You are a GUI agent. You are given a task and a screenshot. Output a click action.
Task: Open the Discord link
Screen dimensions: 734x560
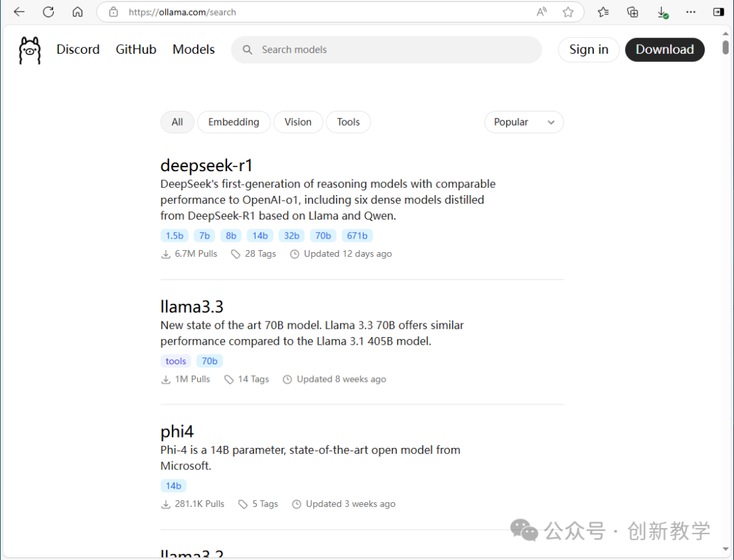click(78, 50)
